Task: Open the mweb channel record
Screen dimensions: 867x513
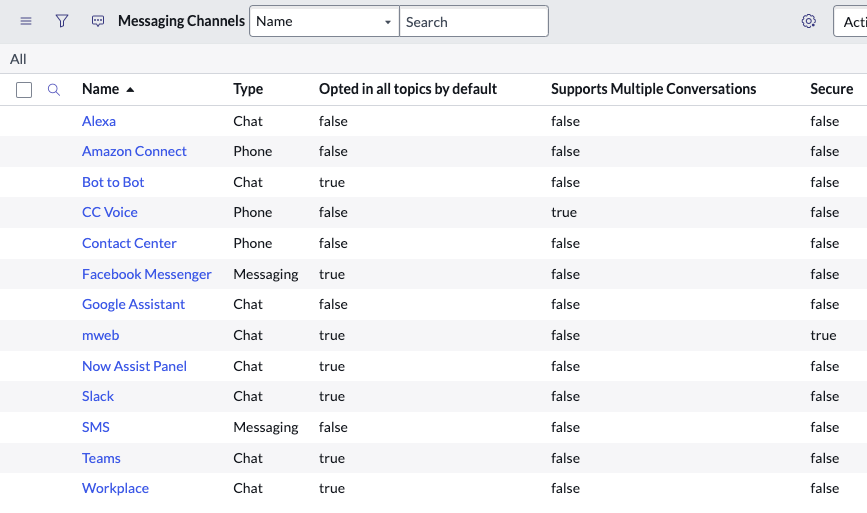Action: [100, 335]
